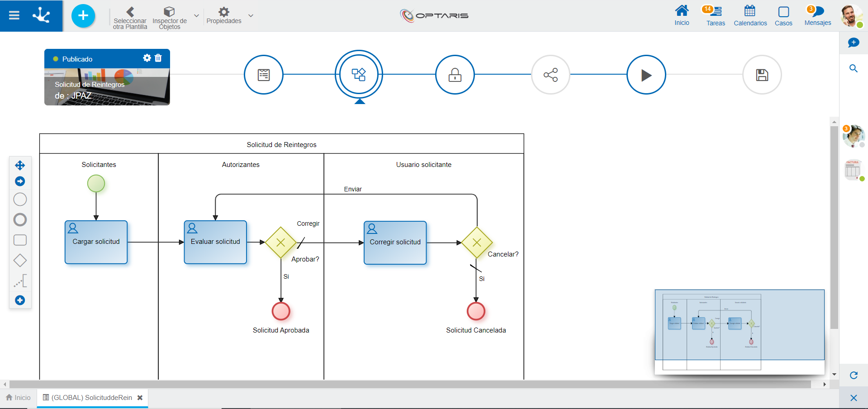The height and width of the screenshot is (409, 868).
Task: Select the Cargar solicitud task
Action: click(x=96, y=242)
